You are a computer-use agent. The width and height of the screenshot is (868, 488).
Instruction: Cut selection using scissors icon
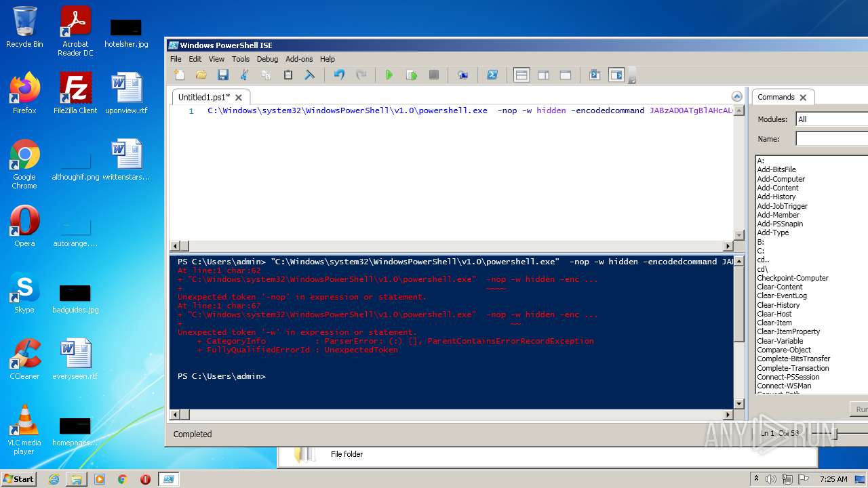point(244,75)
